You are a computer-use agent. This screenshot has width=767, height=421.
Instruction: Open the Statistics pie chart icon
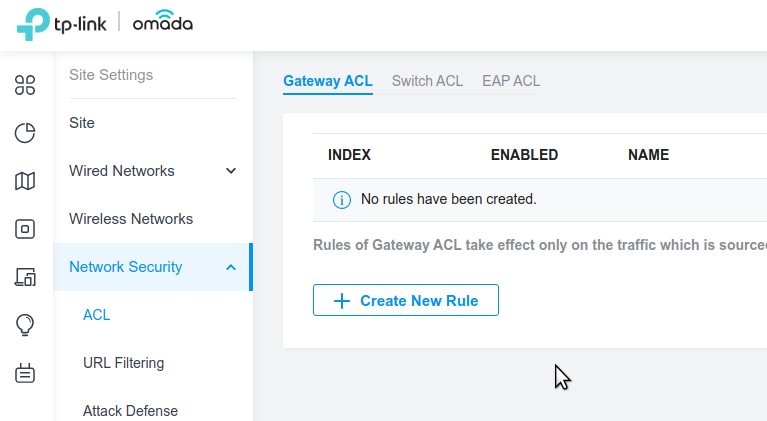point(25,133)
